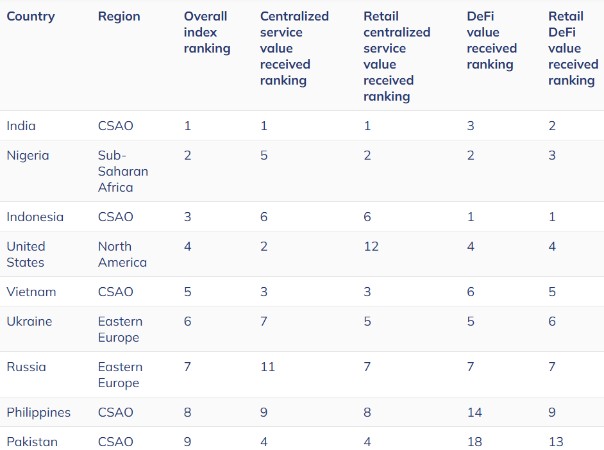Click the Ukraine country cell
The width and height of the screenshot is (604, 450).
tap(29, 321)
